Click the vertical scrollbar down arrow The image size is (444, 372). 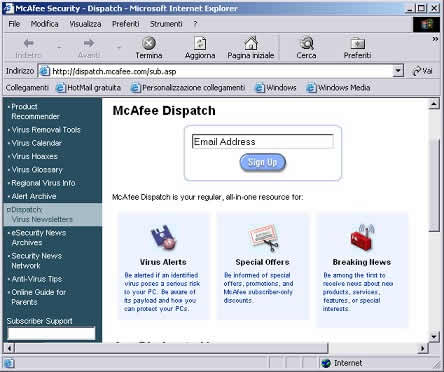pos(434,336)
